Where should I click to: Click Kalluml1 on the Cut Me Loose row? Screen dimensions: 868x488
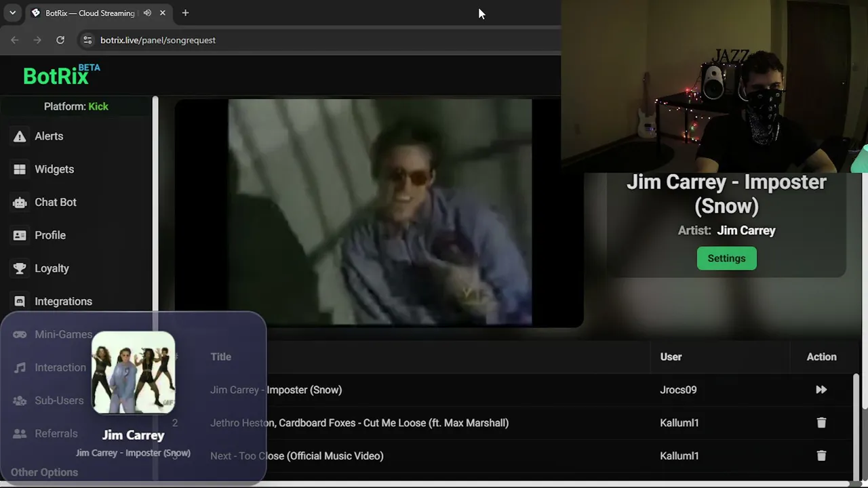(679, 423)
